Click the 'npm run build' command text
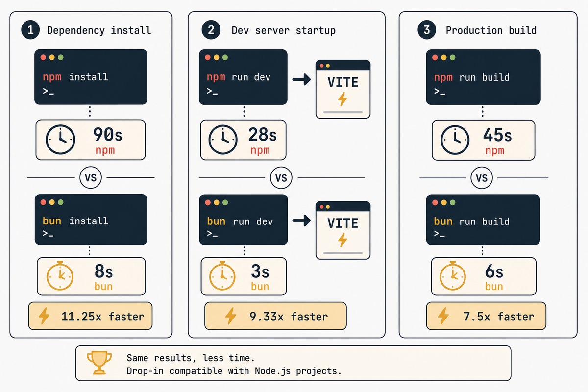 coord(472,77)
